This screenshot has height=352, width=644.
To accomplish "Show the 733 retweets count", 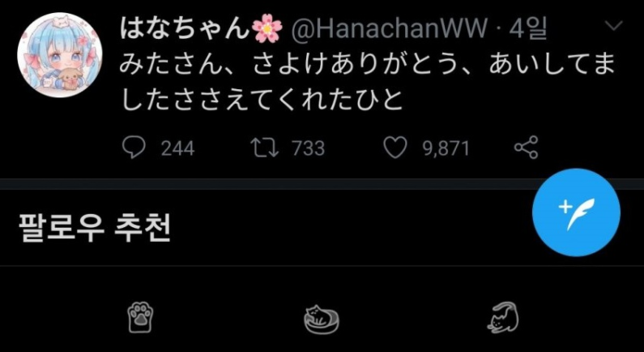I will (x=309, y=149).
